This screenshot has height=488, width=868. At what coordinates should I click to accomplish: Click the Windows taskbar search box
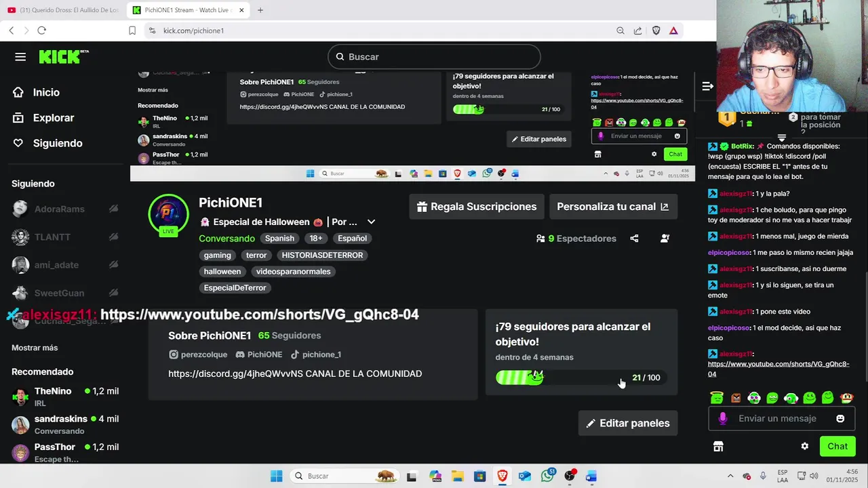(x=344, y=476)
